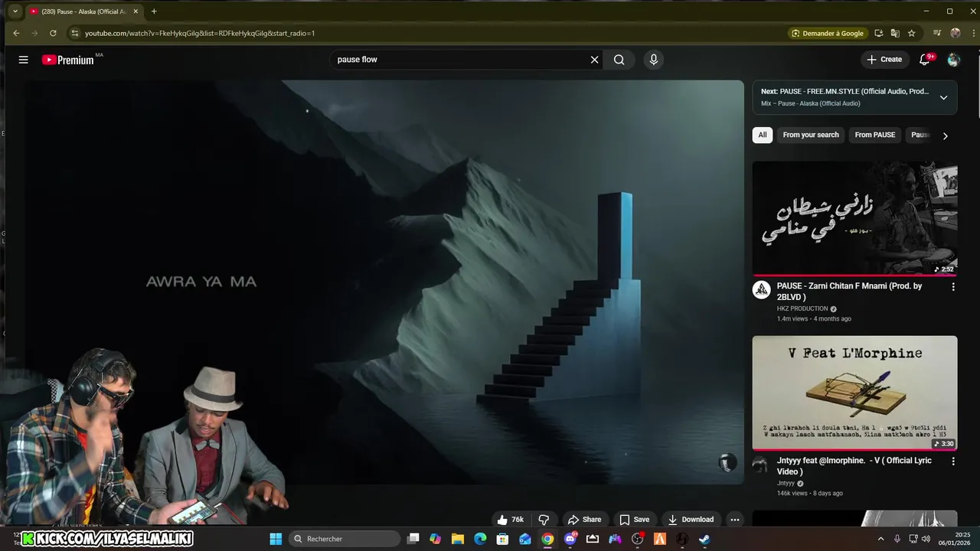Open Discord from taskbar

click(570, 539)
